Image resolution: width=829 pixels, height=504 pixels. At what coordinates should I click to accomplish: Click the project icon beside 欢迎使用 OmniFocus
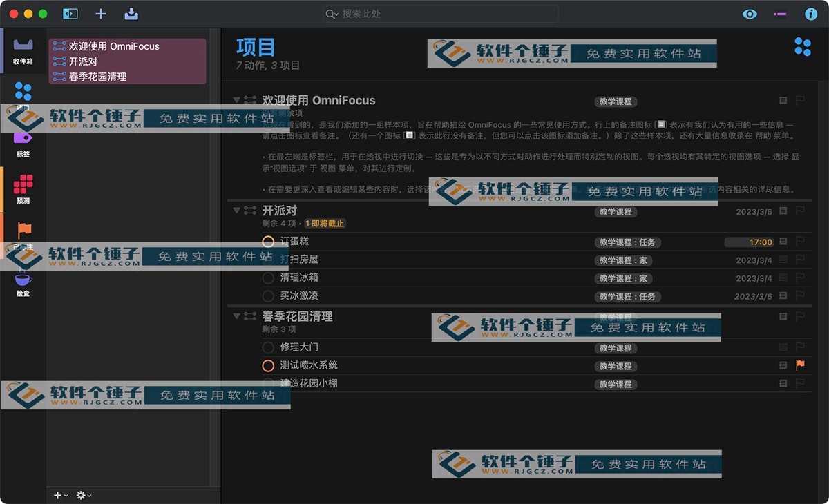point(250,100)
